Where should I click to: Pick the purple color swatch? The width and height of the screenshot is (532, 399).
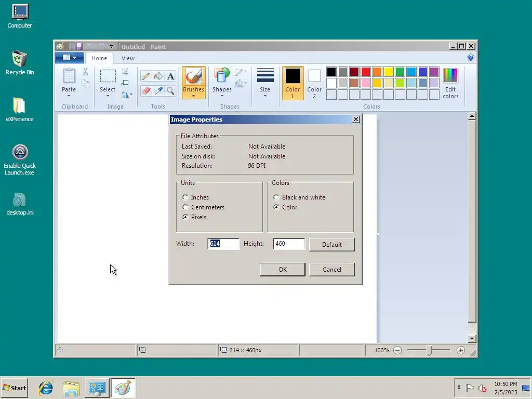[x=434, y=72]
